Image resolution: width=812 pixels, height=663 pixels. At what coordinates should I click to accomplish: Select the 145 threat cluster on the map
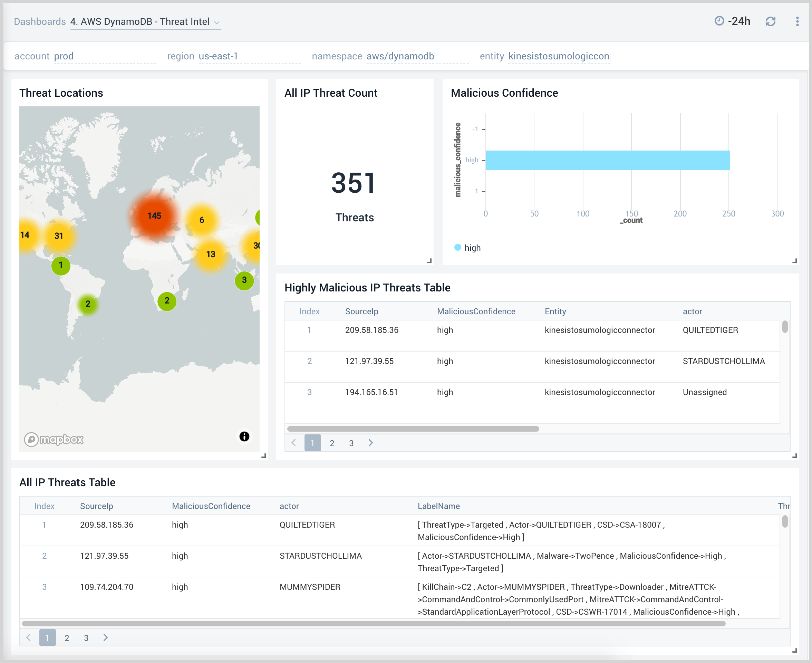click(x=154, y=216)
